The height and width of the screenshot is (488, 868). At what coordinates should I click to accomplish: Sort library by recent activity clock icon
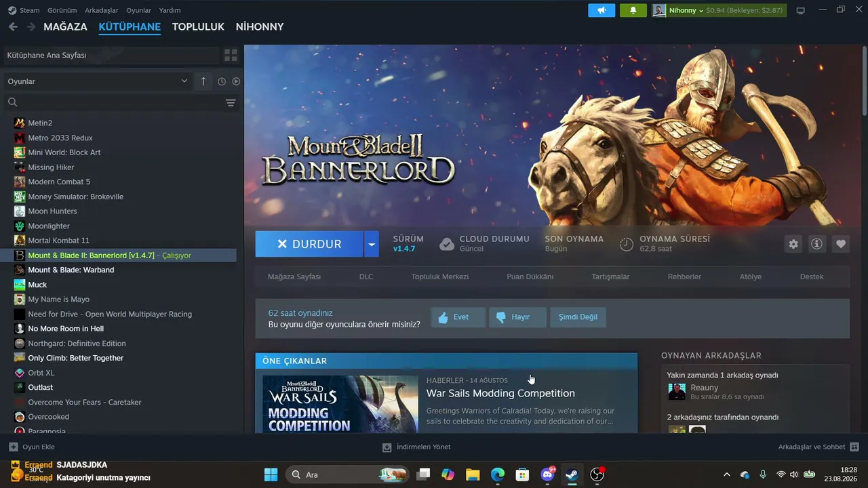[222, 81]
